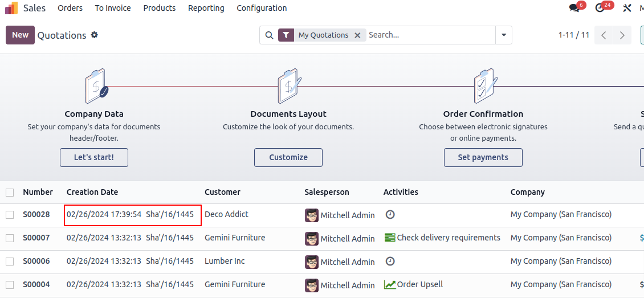Click the Set payments button
The height and width of the screenshot is (298, 644).
[x=483, y=158]
